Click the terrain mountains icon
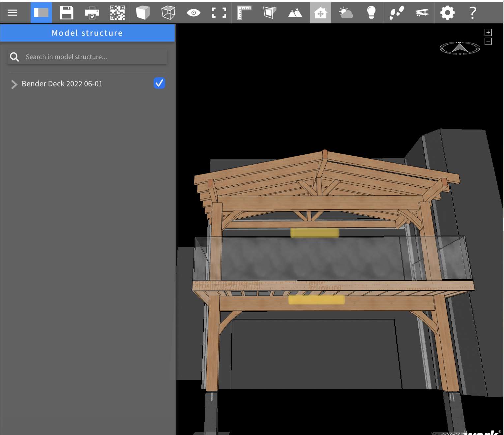Screen dimensions: 504x435 coord(295,13)
